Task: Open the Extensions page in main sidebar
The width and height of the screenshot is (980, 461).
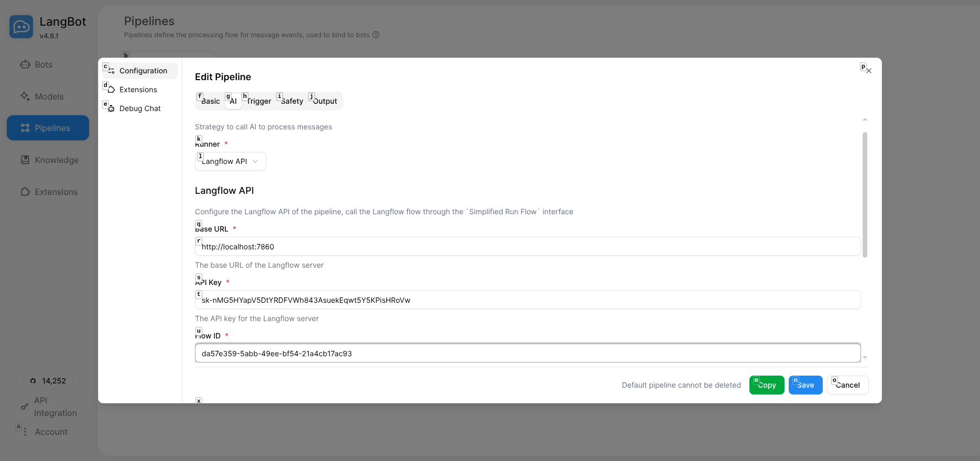Action: coord(56,192)
